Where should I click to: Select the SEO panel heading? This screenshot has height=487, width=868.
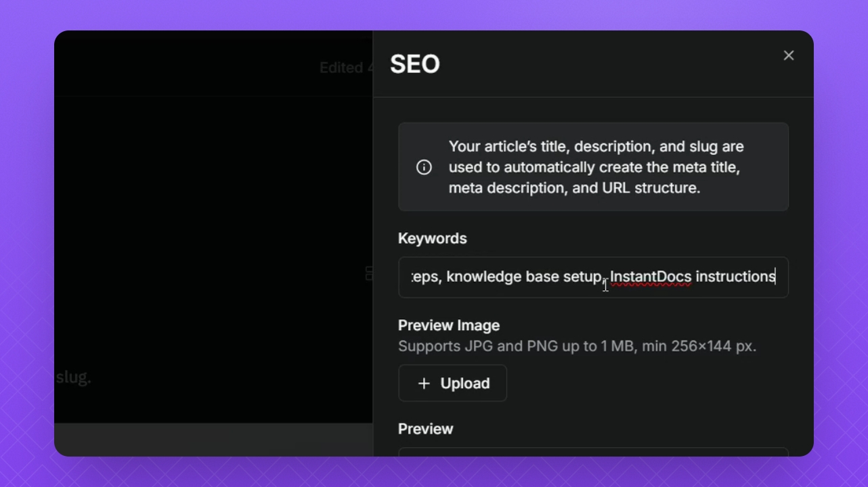pyautogui.click(x=415, y=64)
